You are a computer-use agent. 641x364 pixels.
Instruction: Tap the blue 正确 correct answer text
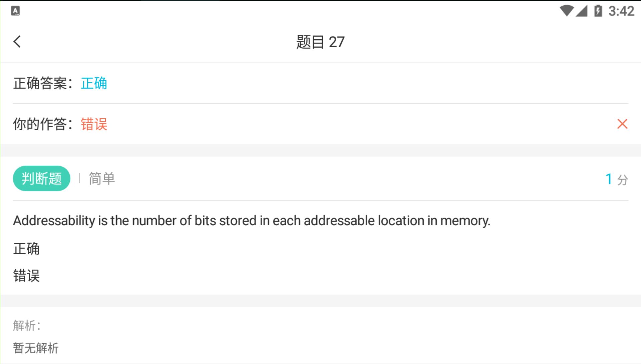coord(94,83)
